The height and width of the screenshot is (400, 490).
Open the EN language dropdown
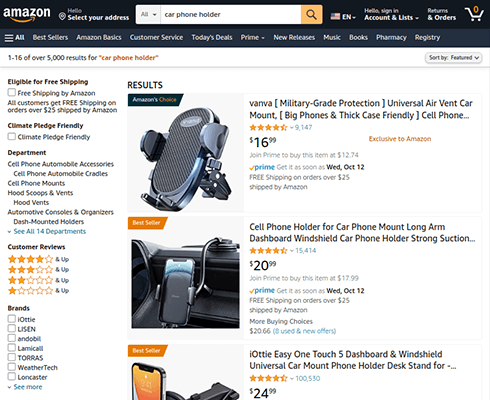pyautogui.click(x=349, y=17)
